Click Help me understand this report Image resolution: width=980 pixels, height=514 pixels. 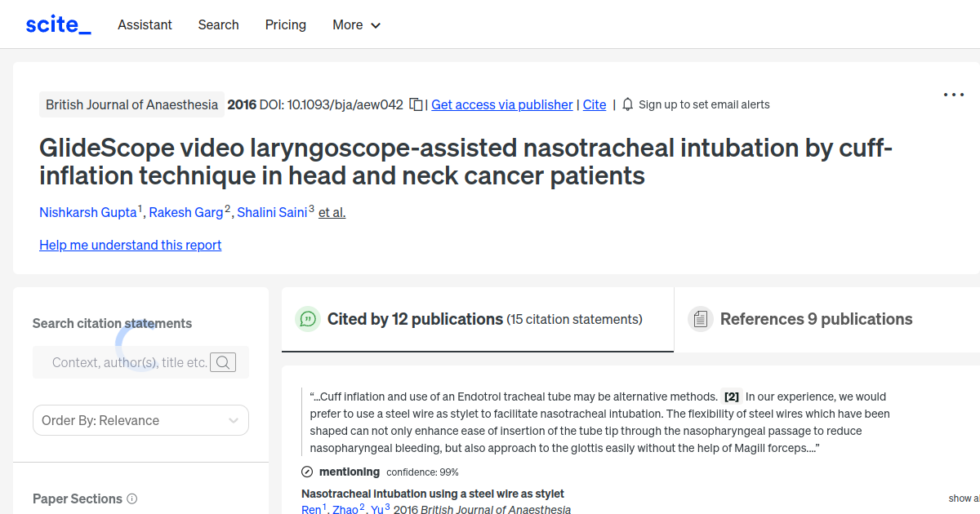coord(130,245)
